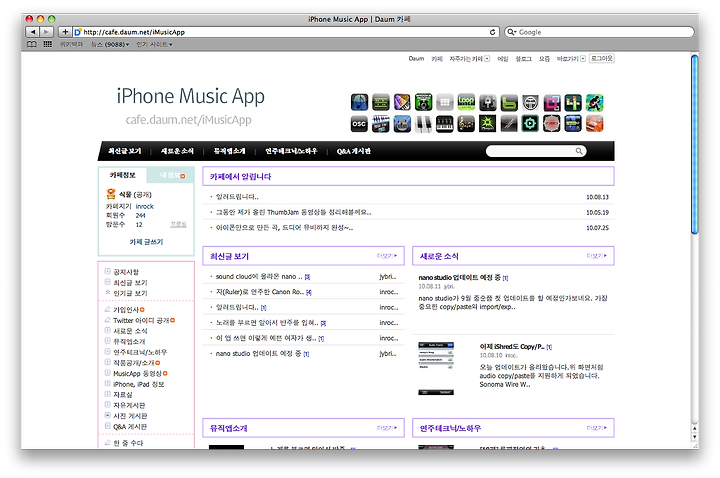Open the nano studio 업데이트 news headline
The height and width of the screenshot is (478, 720).
point(459,277)
